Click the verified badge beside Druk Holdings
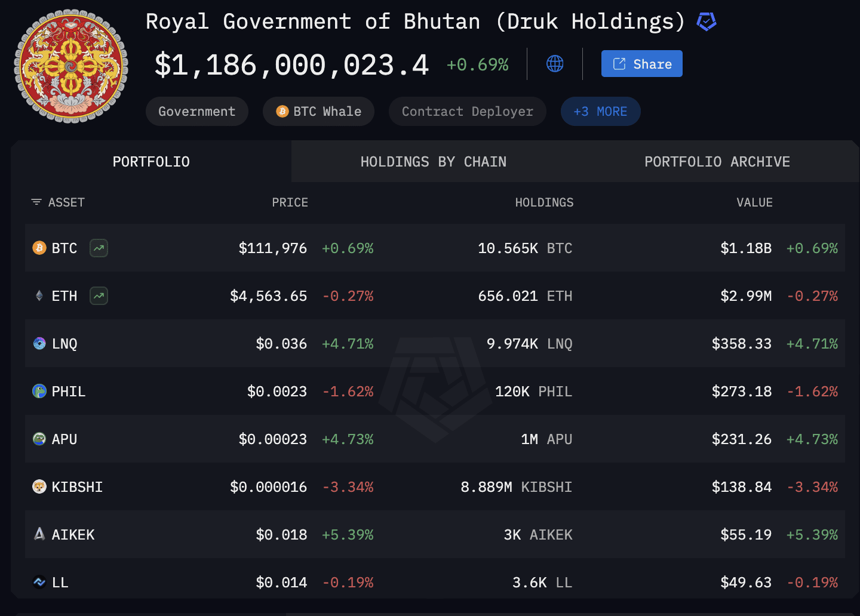860x616 pixels. coord(707,22)
